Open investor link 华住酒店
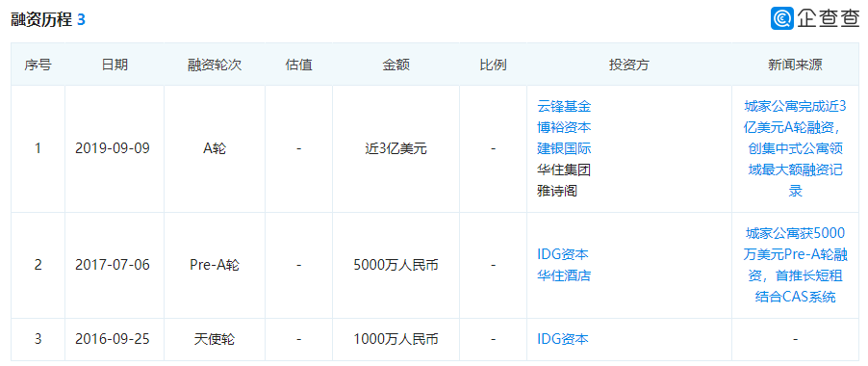Viewport: 868px width, 366px height. point(564,275)
